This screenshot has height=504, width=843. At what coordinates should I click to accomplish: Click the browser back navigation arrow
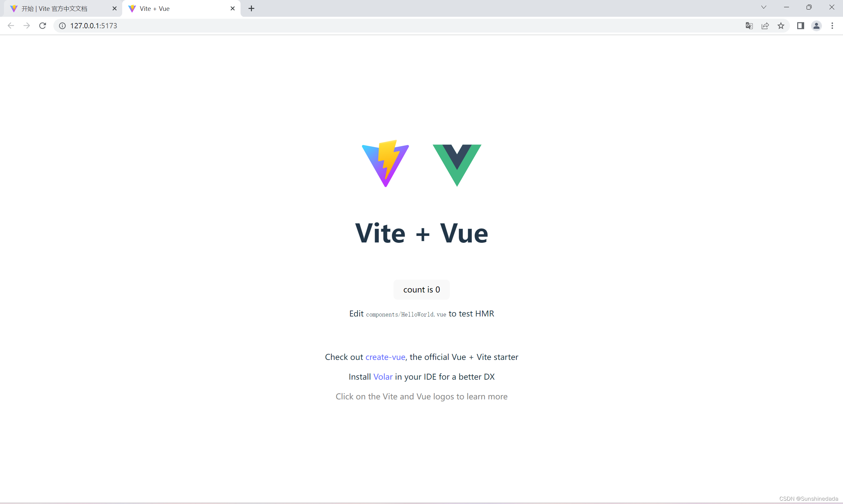10,25
